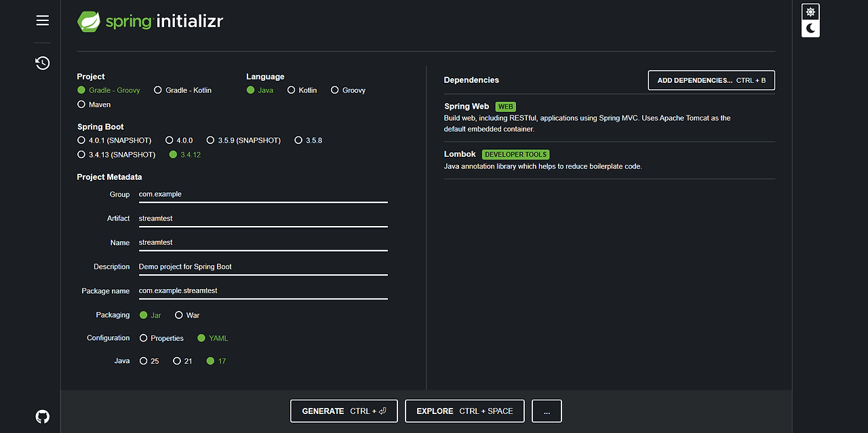Click the Artifact input field
Viewport: 868px width, 433px height.
tap(263, 219)
